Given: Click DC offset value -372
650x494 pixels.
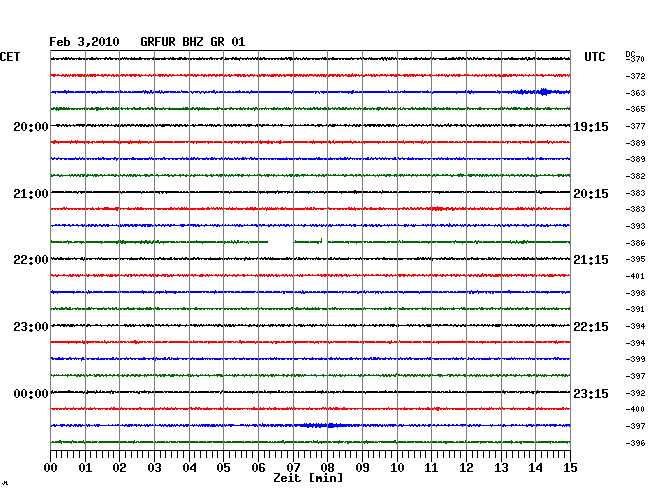Looking at the screenshot, I should click(635, 76).
